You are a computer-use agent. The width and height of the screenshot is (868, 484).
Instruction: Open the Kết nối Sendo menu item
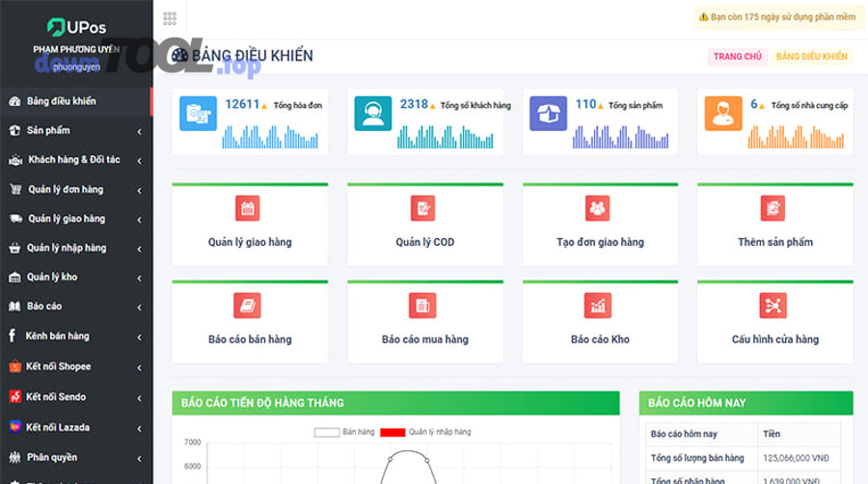pyautogui.click(x=76, y=396)
